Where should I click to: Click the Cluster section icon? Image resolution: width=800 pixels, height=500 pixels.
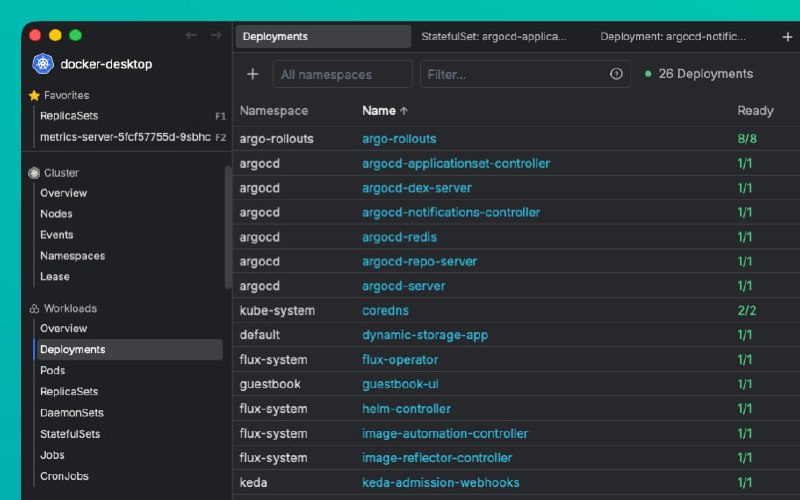click(34, 173)
